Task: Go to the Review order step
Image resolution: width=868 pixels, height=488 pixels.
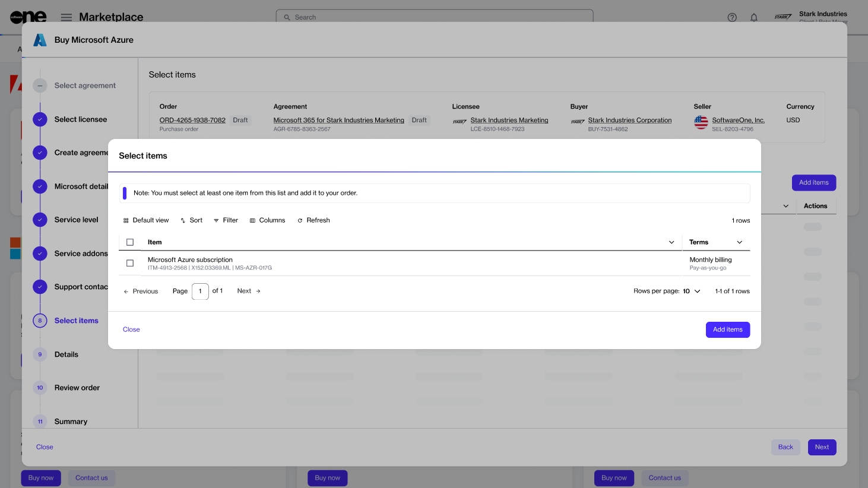Action: 77,388
